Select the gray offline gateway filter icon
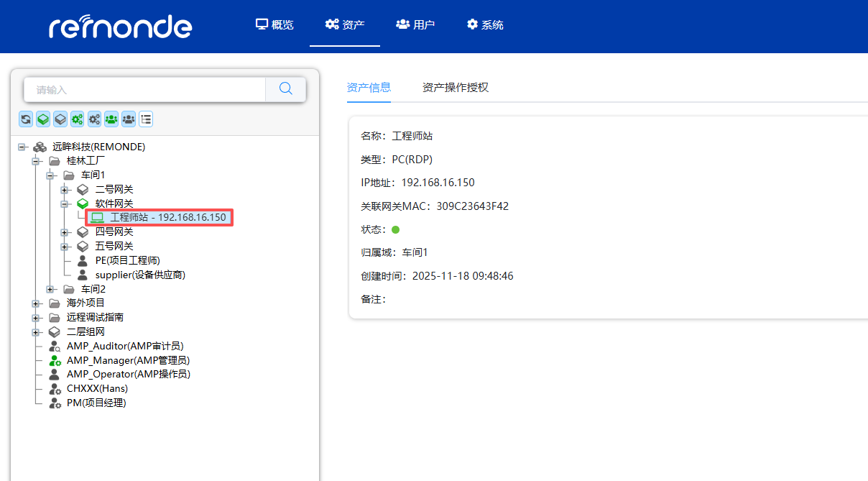The image size is (868, 481). tap(60, 119)
